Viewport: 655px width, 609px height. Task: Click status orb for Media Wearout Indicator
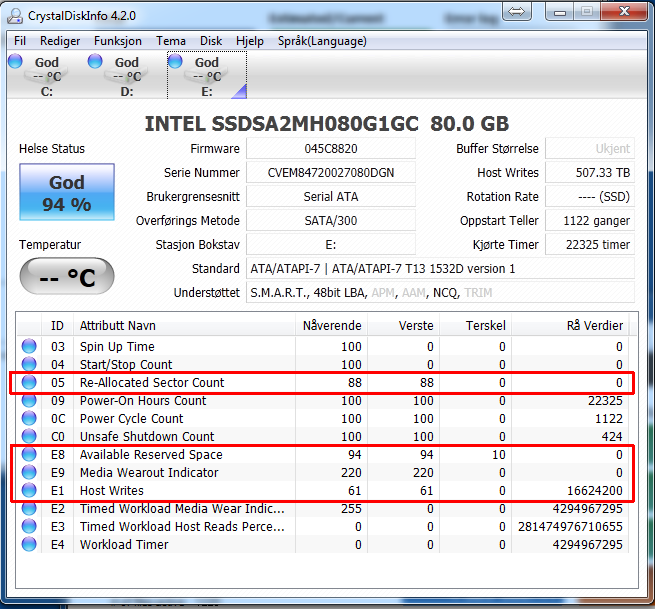click(29, 472)
